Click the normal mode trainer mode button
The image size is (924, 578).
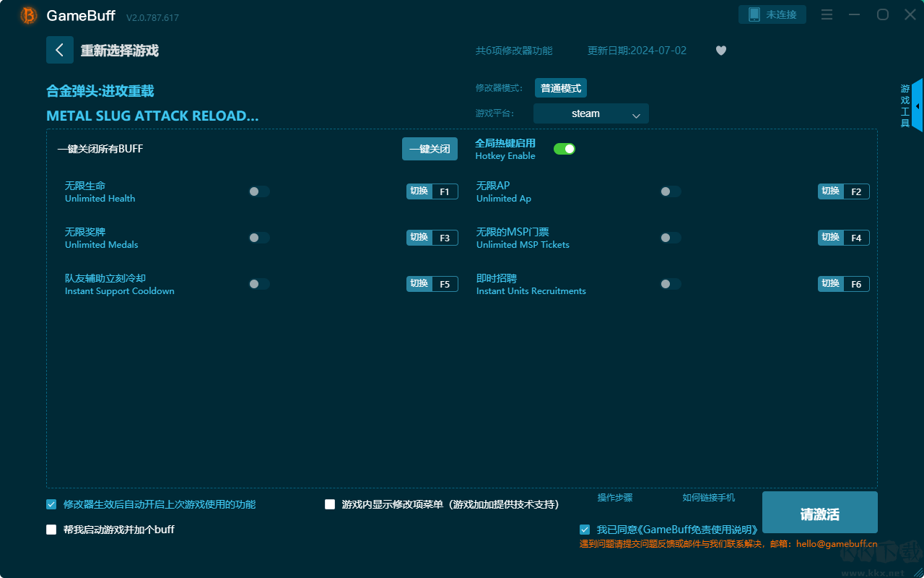pyautogui.click(x=561, y=88)
